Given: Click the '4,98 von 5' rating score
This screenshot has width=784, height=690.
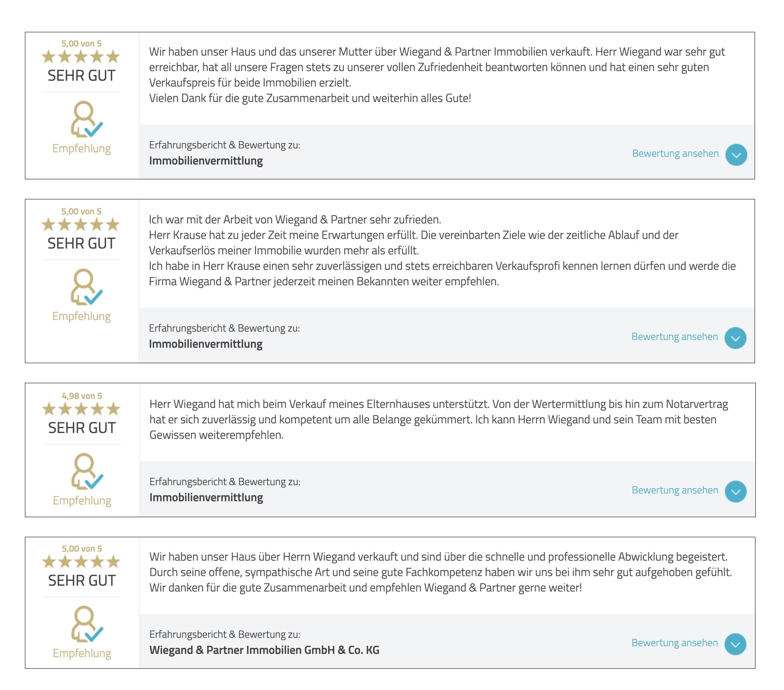Looking at the screenshot, I should [82, 396].
